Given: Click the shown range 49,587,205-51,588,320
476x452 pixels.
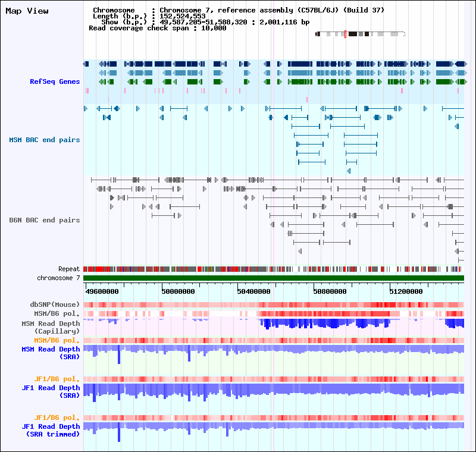Looking at the screenshot, I should [203, 22].
